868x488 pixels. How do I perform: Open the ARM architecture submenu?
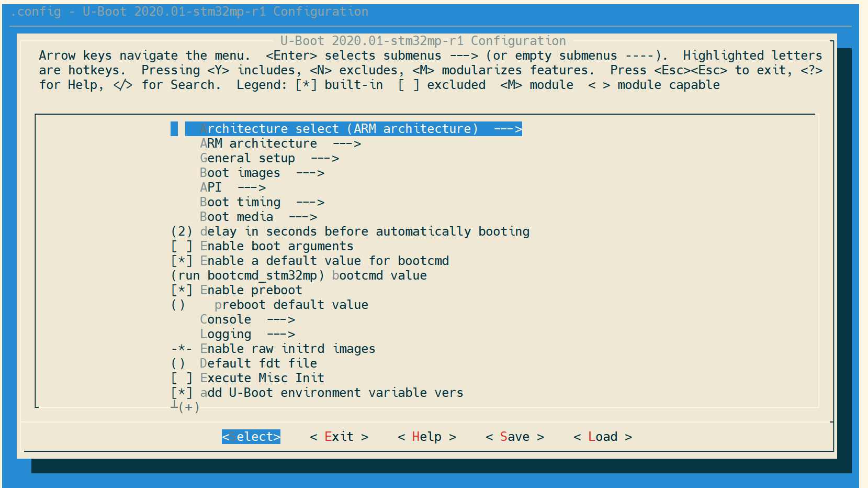(x=280, y=143)
